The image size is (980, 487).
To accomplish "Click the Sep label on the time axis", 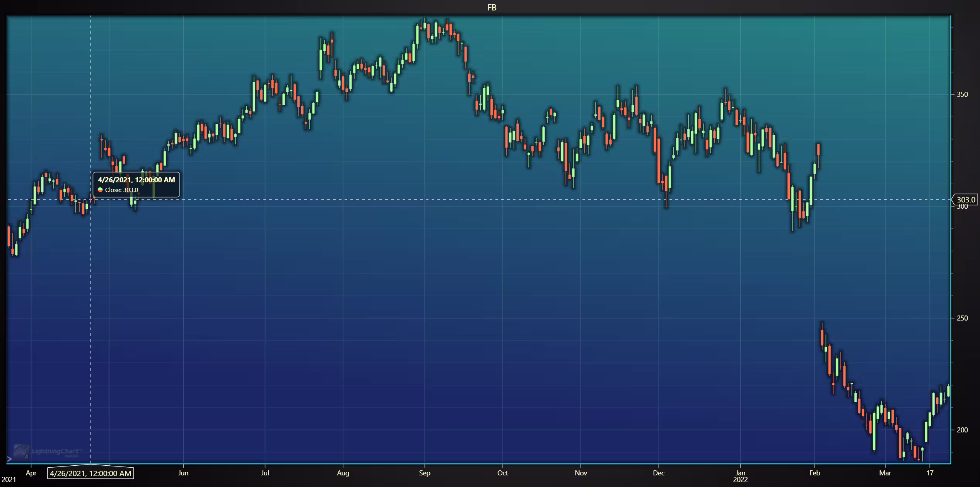I will [x=425, y=473].
